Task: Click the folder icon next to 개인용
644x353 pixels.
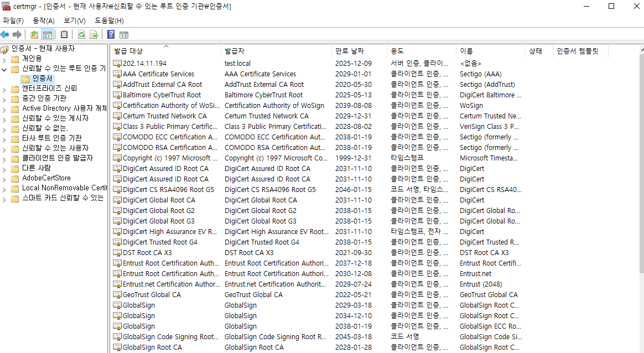Action: [15, 59]
